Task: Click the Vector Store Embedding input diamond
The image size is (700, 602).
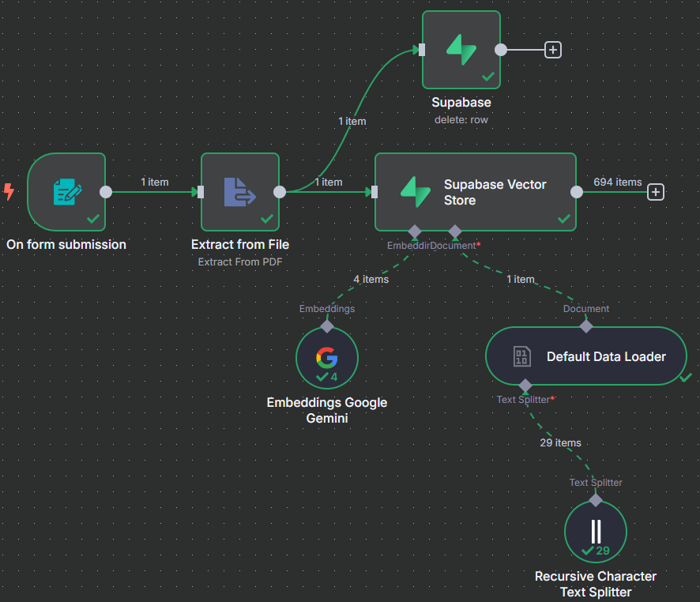Action: pos(415,231)
